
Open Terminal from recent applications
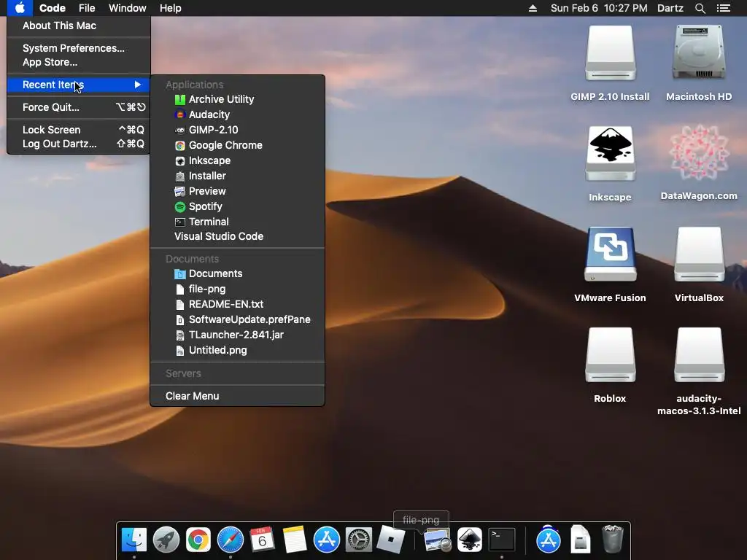(237, 222)
